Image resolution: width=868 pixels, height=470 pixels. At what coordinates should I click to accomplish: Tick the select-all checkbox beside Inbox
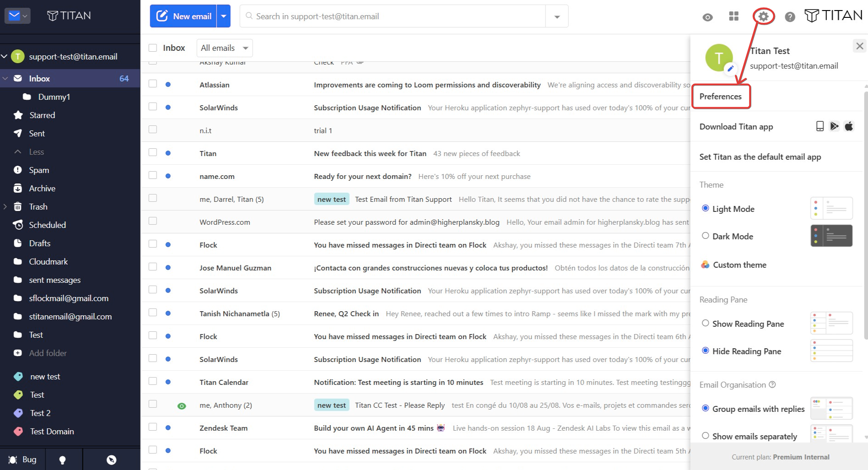[x=153, y=48]
